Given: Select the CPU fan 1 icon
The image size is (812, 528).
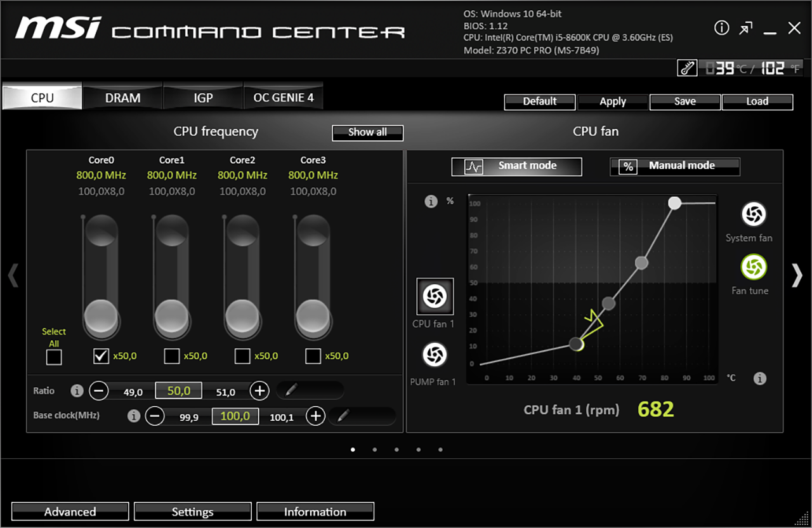Looking at the screenshot, I should 435,296.
